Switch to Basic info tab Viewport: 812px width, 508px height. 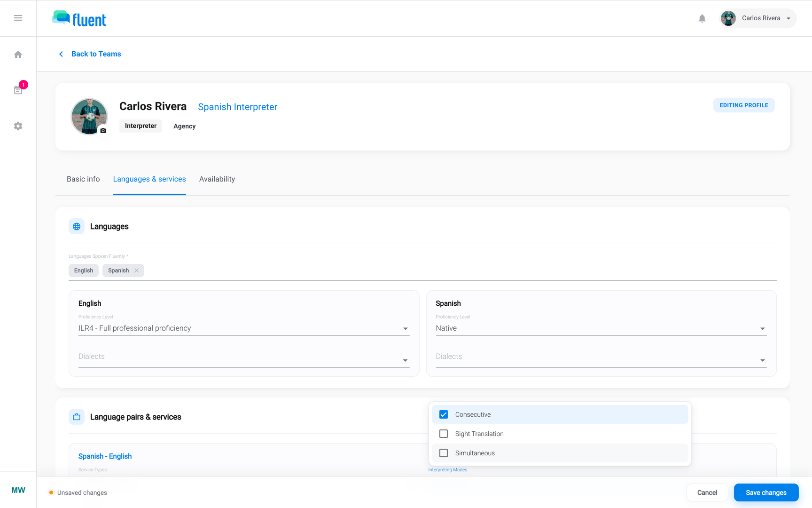(x=83, y=179)
